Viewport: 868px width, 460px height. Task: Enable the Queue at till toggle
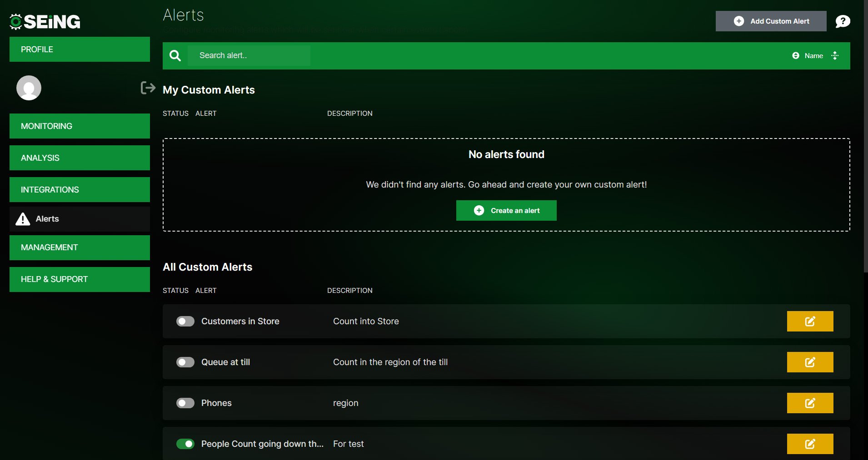(x=185, y=362)
